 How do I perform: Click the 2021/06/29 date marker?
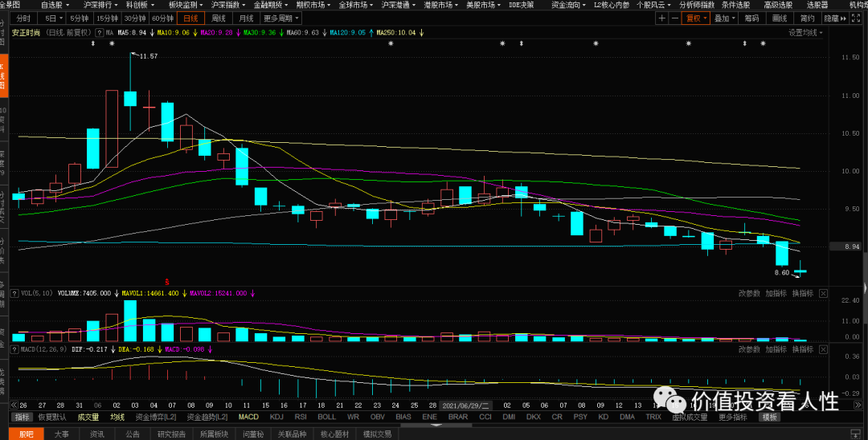pos(465,405)
